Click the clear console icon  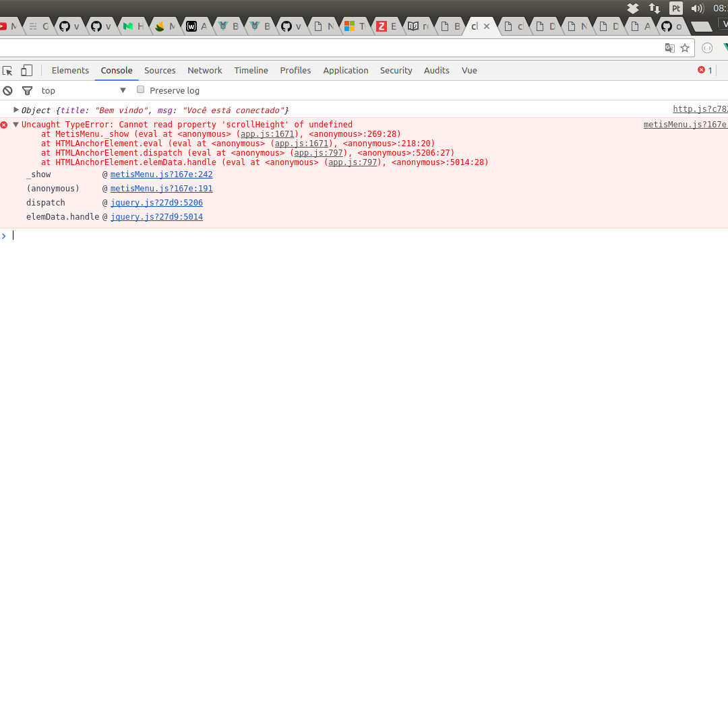(7, 90)
